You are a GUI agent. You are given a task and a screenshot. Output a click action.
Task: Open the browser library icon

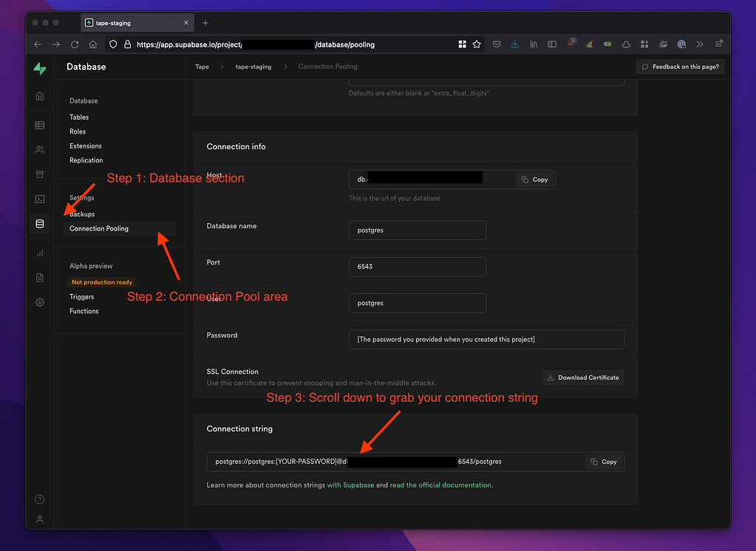[x=534, y=44]
